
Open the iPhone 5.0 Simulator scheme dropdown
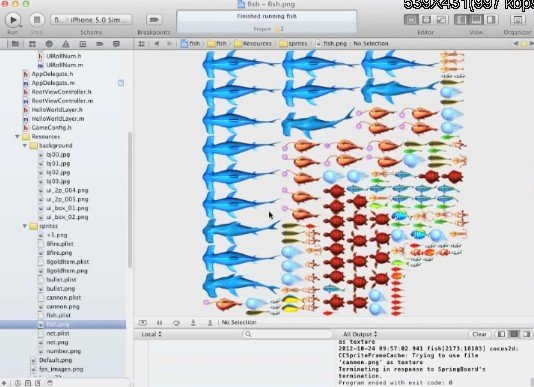tap(91, 20)
